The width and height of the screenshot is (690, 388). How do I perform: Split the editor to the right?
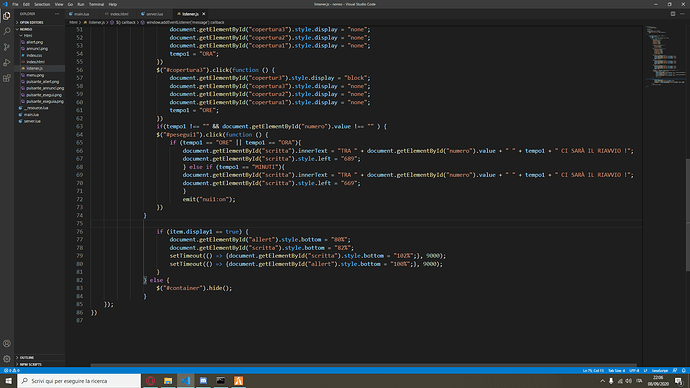tap(673, 14)
